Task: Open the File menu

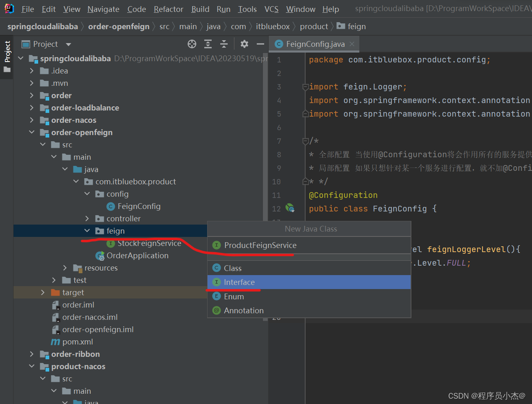Action: point(28,9)
